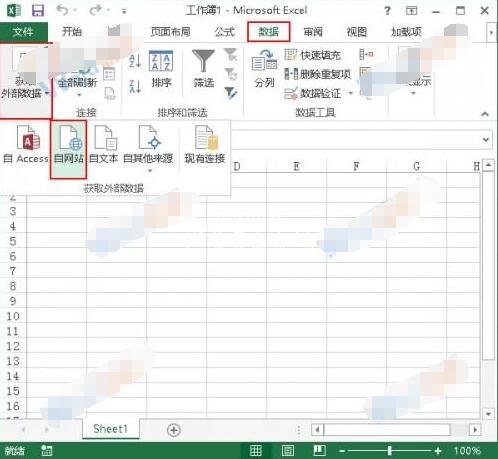Click 快速填充 flash fill
Viewport: 498px width, 459px height.
[x=312, y=55]
